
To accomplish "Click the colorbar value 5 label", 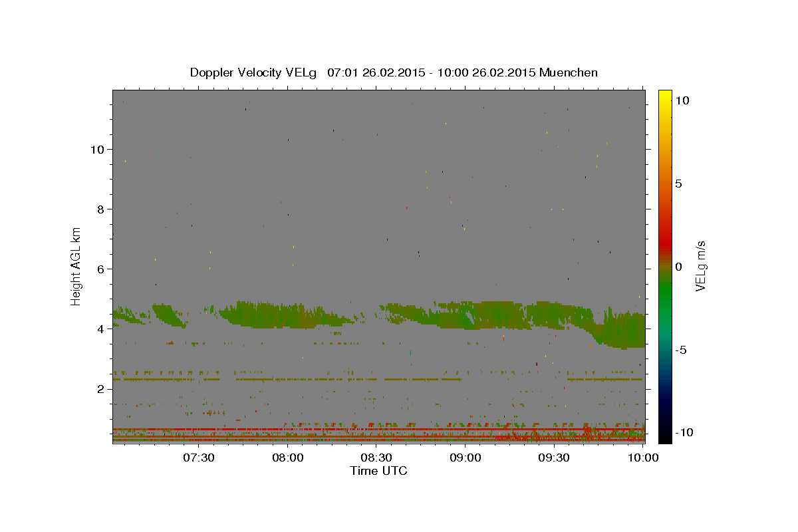I will click(678, 184).
